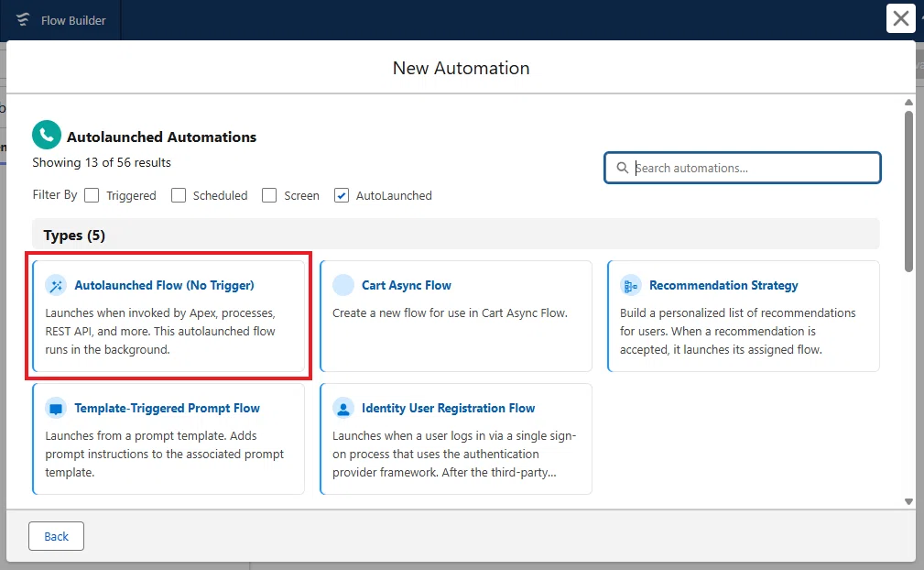The image size is (924, 570).
Task: Click the Flow Builder title text
Action: (x=73, y=21)
